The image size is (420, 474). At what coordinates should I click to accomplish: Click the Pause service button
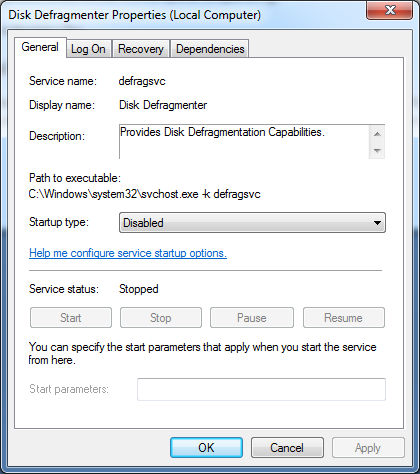(x=252, y=318)
